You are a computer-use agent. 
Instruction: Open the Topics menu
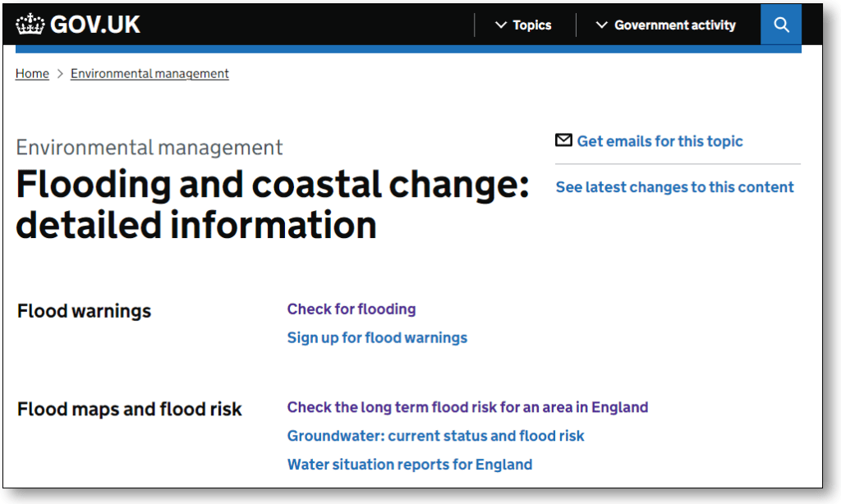coord(531,25)
